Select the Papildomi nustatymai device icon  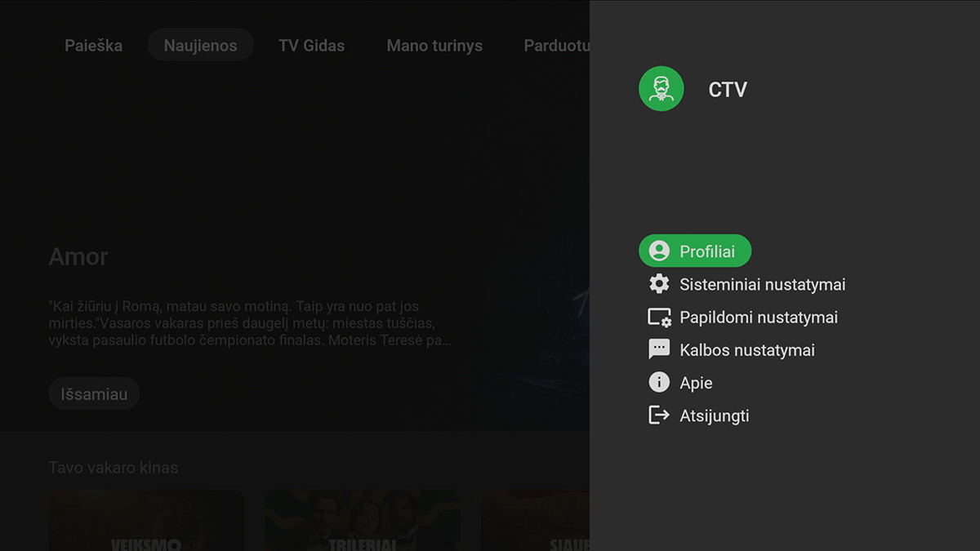[658, 317]
